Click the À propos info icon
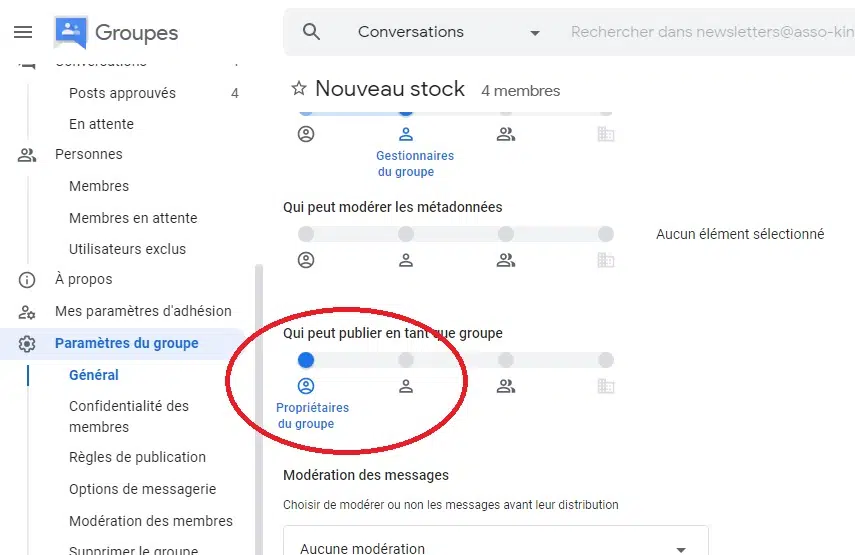 (27, 280)
